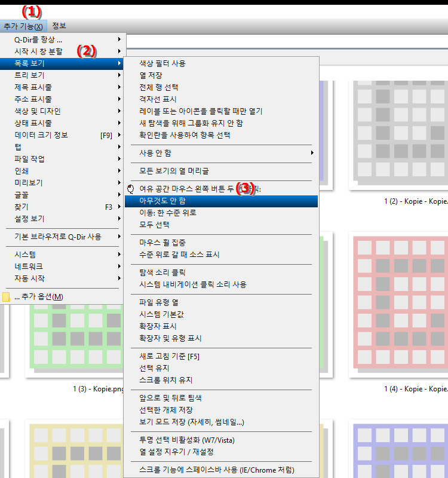Screen dimensions: 448x478
Task: Open the 탭 submenu
Action: 63,147
